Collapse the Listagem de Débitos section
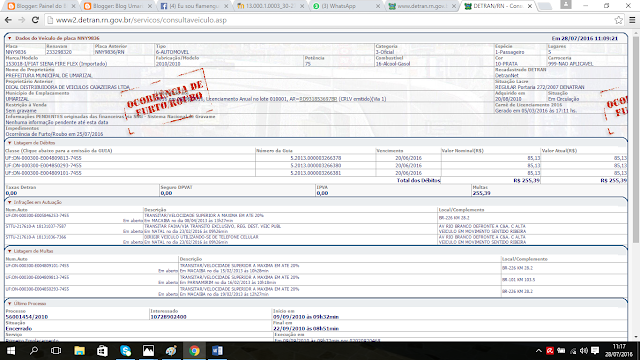Viewport: 640px width, 360px height. coord(9,143)
